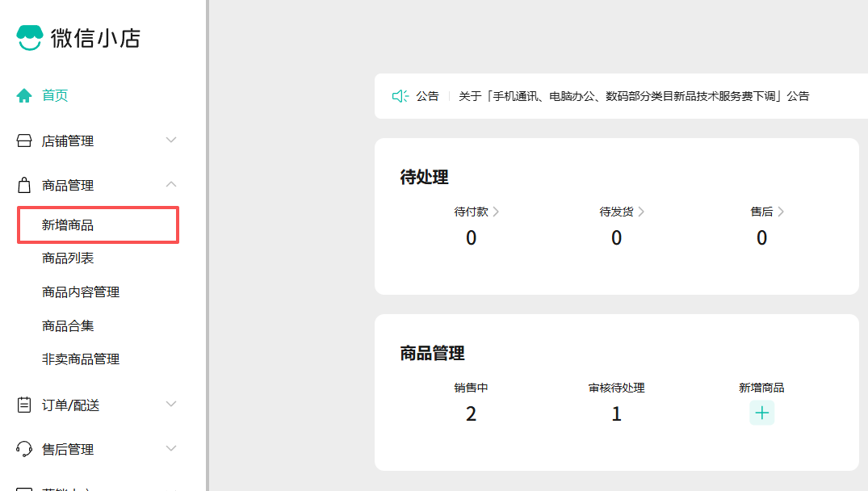Click the 订单/配送 order list icon
Screen dimensions: 868x491
coord(23,404)
